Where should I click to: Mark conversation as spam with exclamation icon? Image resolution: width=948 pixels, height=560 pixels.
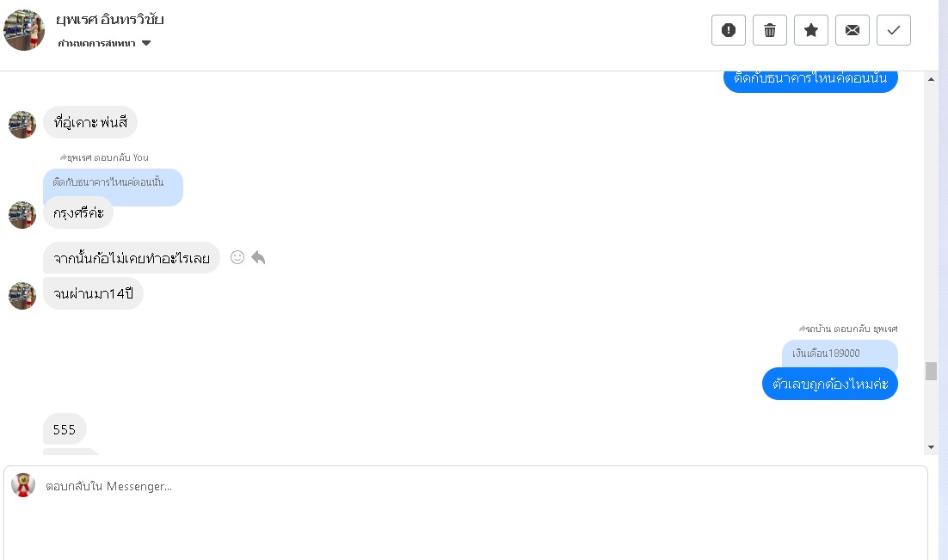click(729, 30)
